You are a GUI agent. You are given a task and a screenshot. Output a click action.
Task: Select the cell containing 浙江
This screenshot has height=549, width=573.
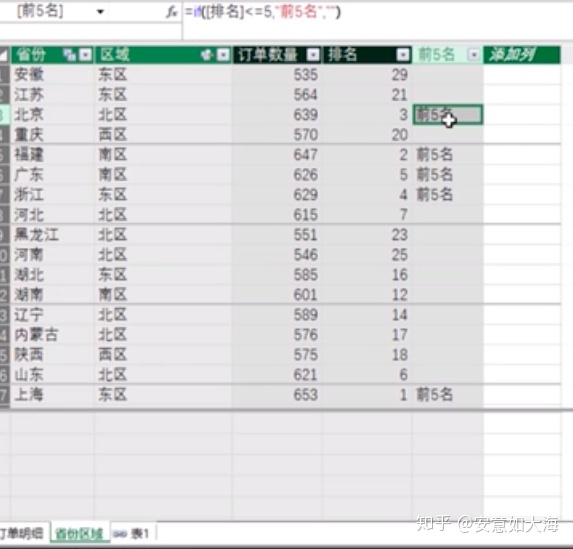[x=53, y=195]
